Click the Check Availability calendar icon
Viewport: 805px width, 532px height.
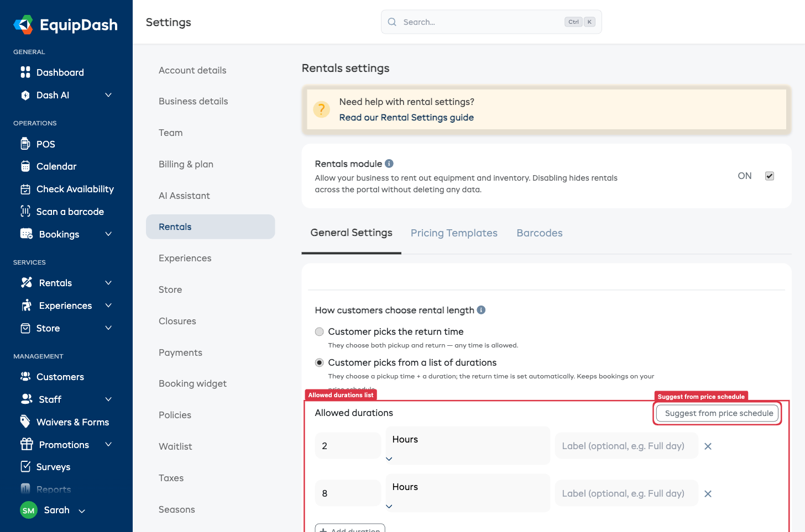coord(25,189)
